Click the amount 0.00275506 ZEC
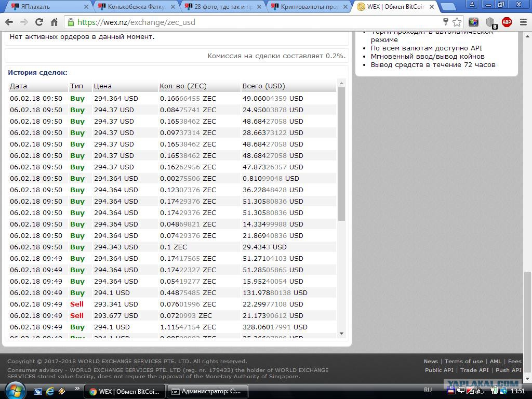 188,179
